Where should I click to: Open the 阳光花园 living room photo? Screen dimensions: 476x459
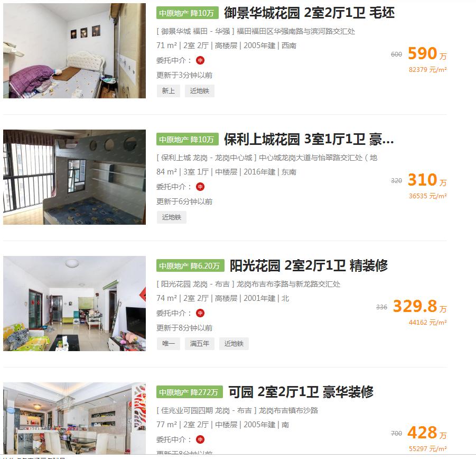tap(74, 304)
